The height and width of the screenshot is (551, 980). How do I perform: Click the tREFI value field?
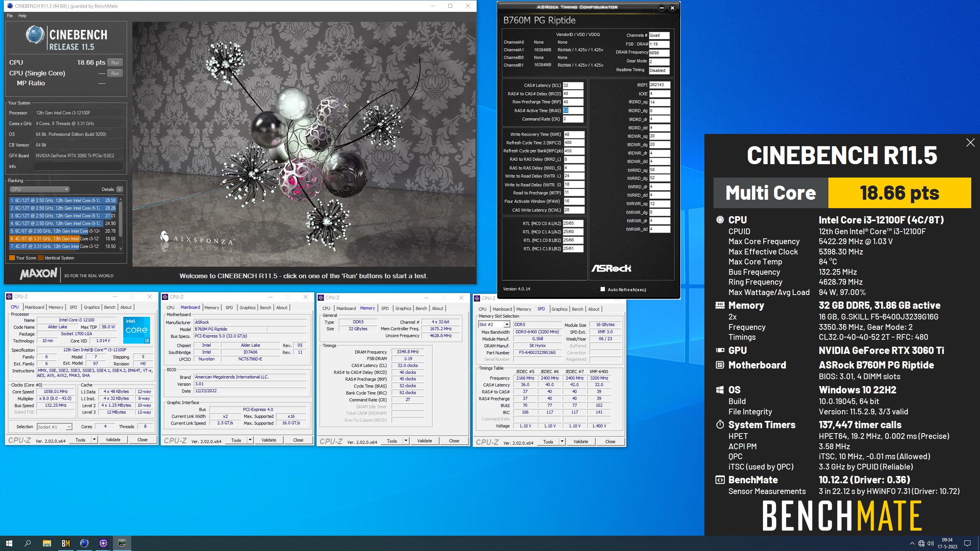pos(660,85)
